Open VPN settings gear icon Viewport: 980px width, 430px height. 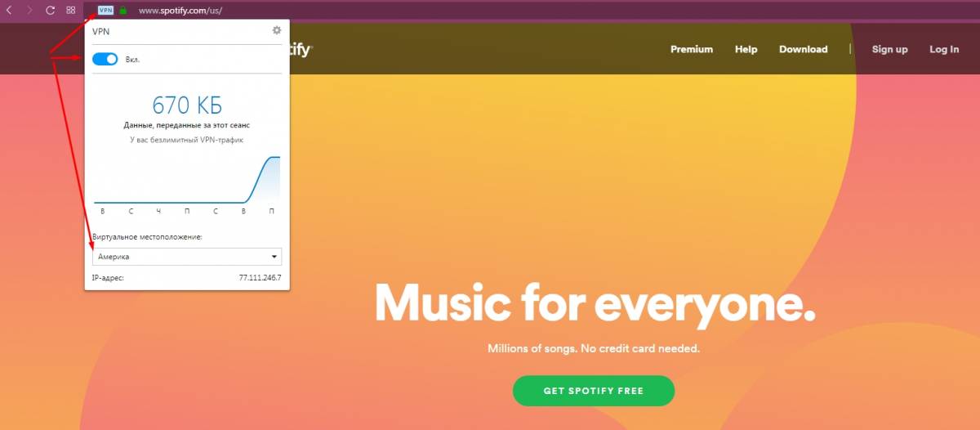coord(277,29)
